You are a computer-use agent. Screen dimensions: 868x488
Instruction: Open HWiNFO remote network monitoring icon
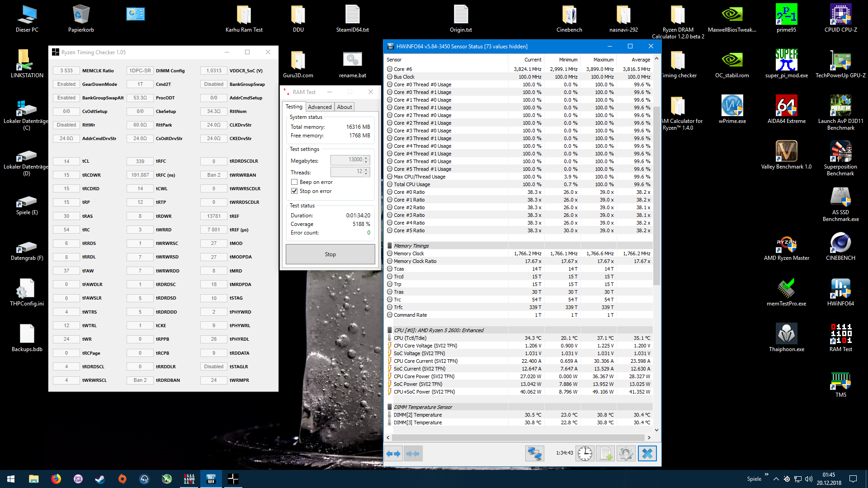pyautogui.click(x=534, y=454)
